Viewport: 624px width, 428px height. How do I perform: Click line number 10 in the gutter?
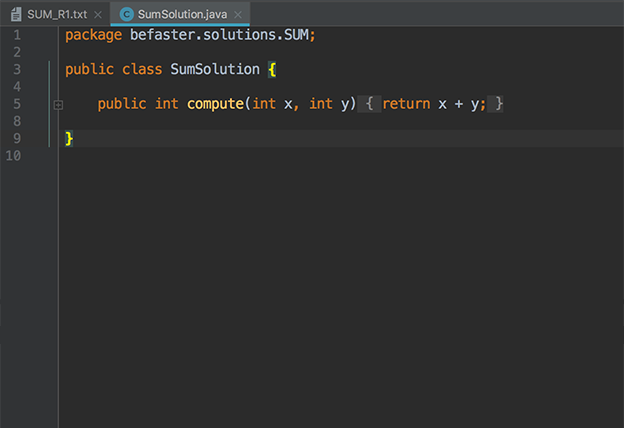coord(12,155)
